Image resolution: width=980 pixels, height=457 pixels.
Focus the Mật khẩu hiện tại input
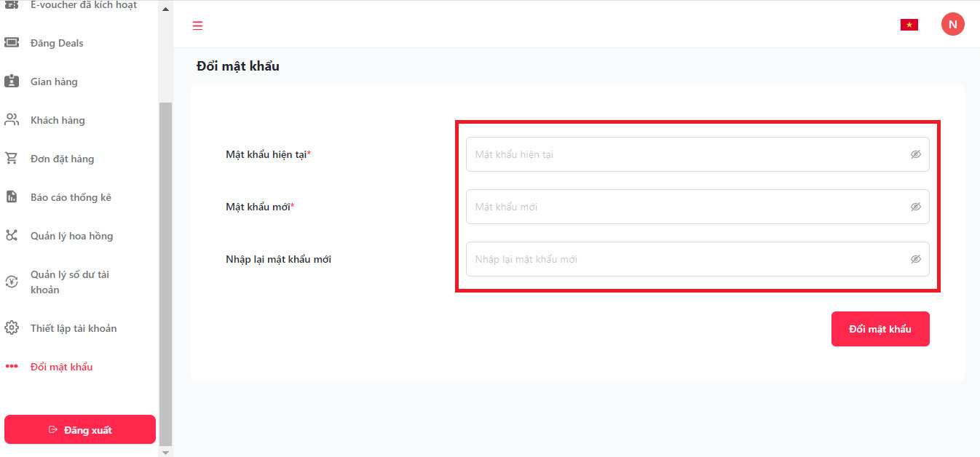tap(684, 154)
